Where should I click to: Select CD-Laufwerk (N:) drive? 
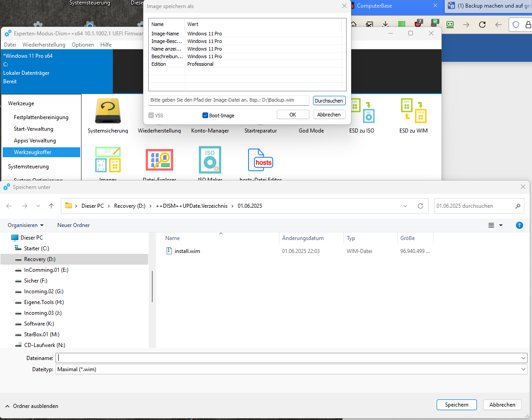click(44, 345)
